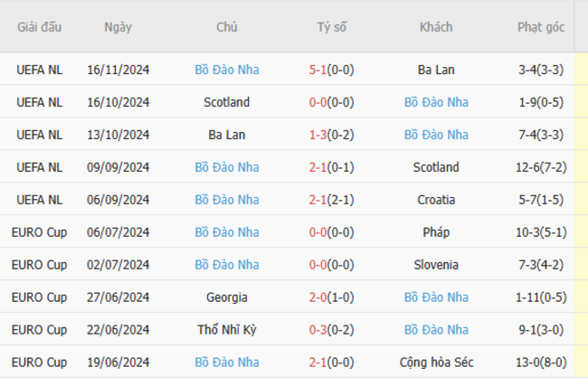This screenshot has width=588, height=386.
Task: Click the 5-1 score against Ba Lan
Action: 318,70
